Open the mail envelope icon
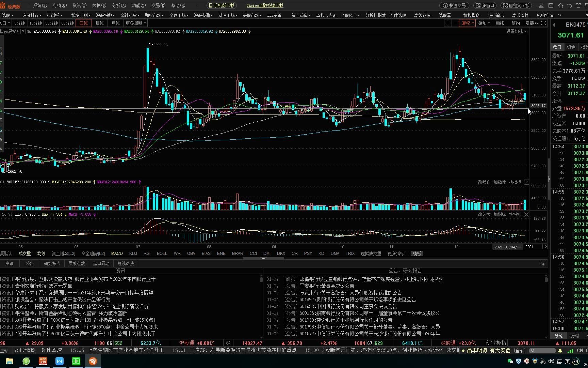The width and height of the screenshot is (588, 368). tap(551, 5)
